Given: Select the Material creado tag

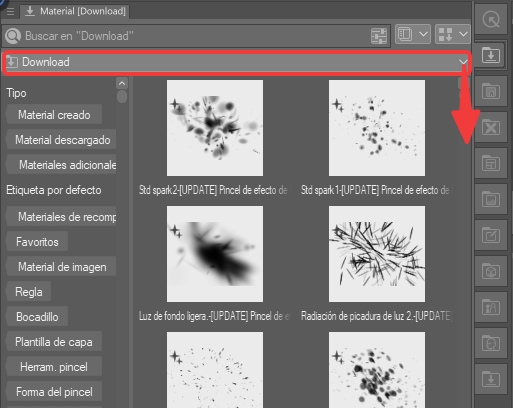Looking at the screenshot, I should tap(54, 115).
